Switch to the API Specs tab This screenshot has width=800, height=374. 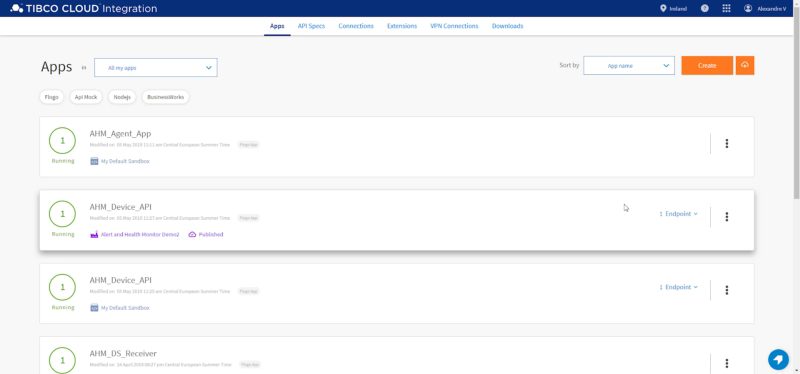point(311,26)
